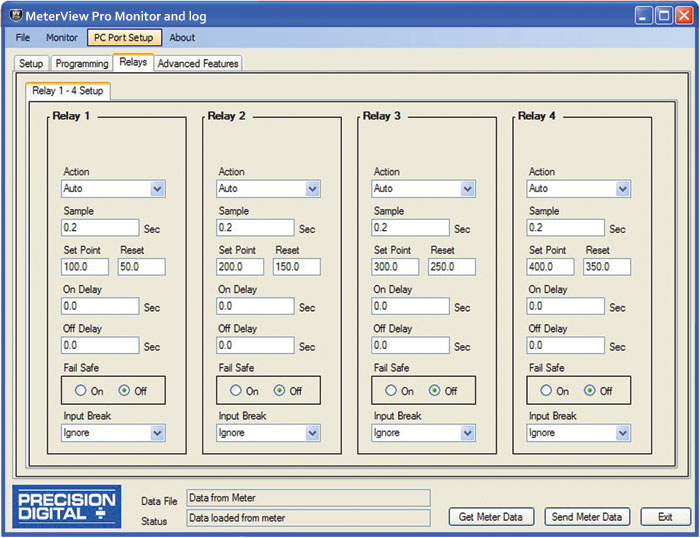Click Relay 4 On Delay field

tap(566, 306)
